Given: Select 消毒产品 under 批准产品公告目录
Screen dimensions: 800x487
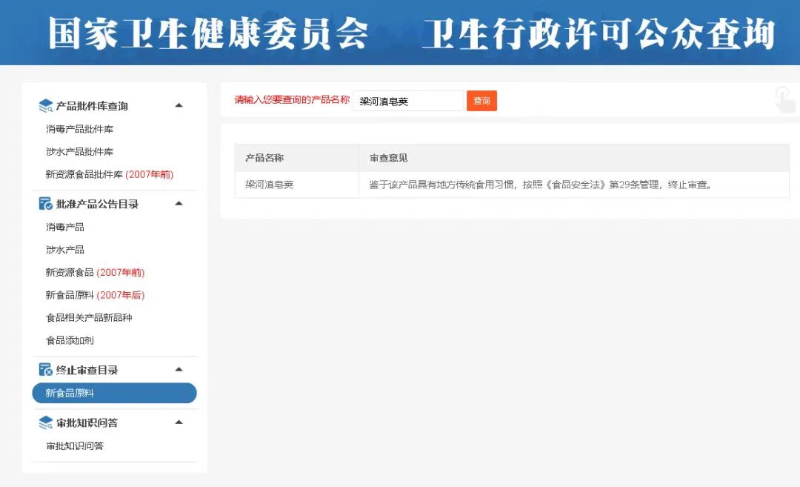Looking at the screenshot, I should pos(65,227).
